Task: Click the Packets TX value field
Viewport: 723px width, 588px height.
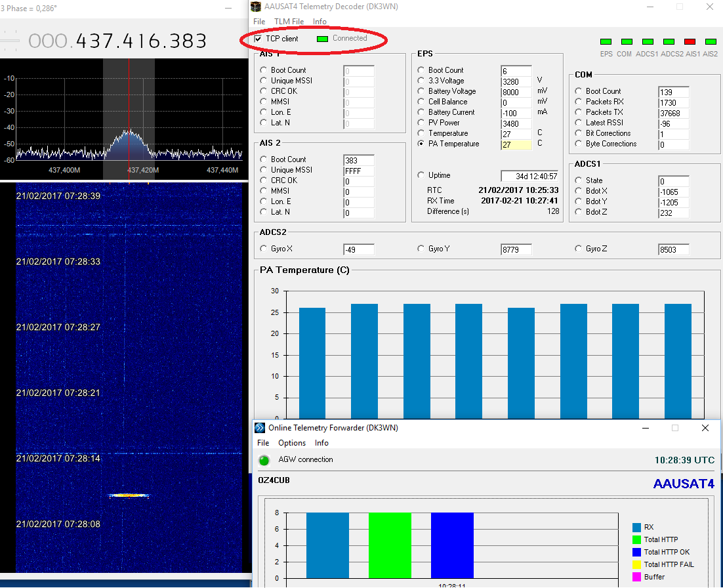Action: pos(673,113)
